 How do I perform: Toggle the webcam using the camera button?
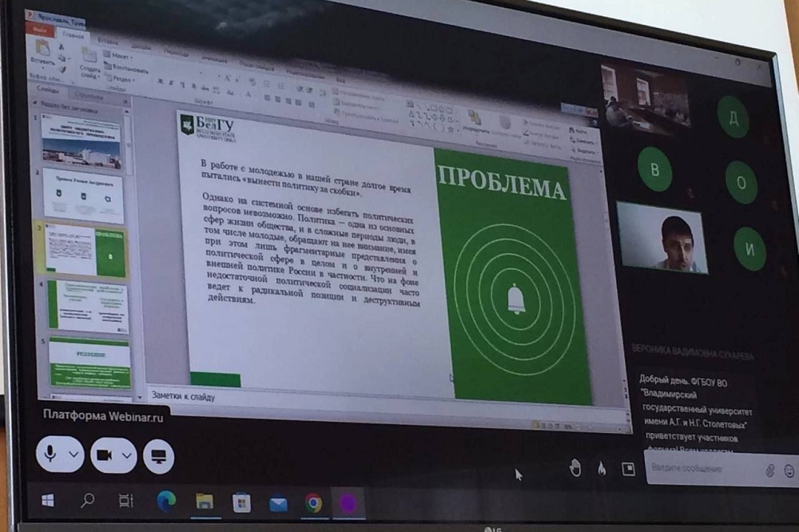click(x=104, y=455)
